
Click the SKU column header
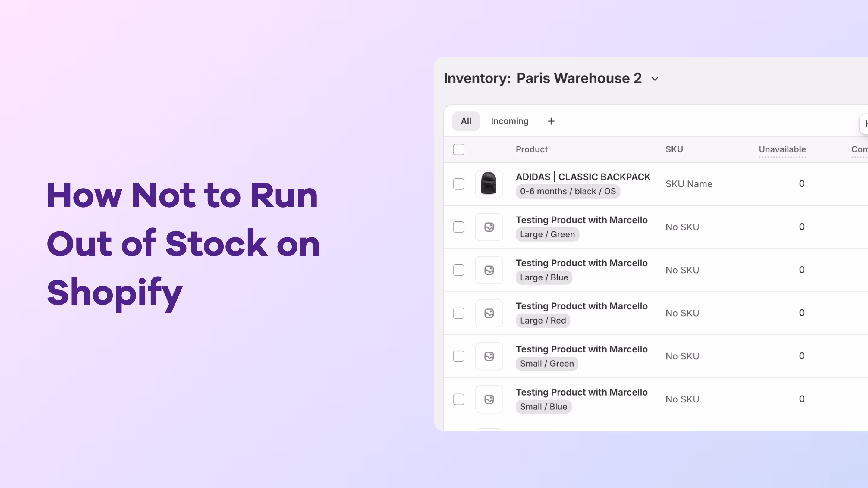point(674,149)
